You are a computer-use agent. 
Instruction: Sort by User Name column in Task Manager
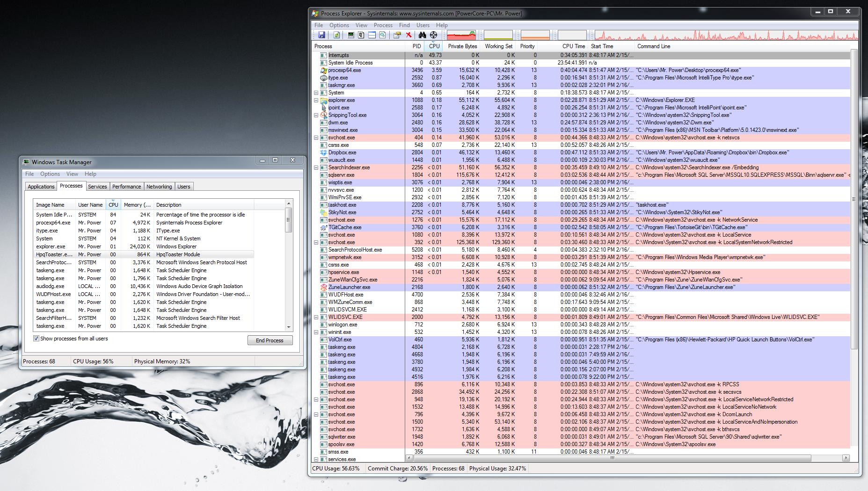point(90,205)
